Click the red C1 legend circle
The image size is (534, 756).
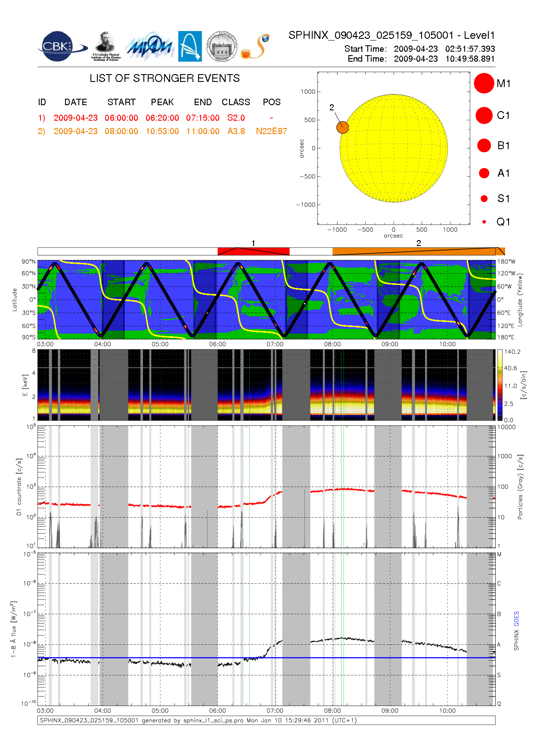484,116
